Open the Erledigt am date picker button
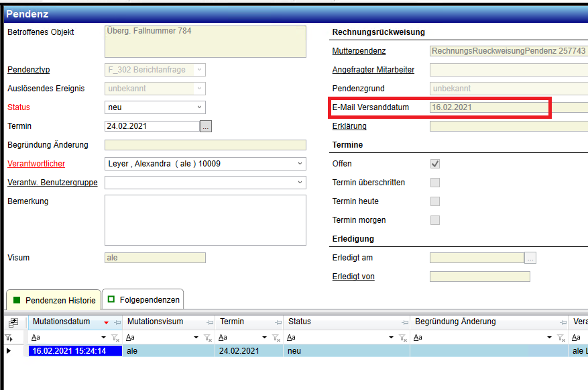The height and width of the screenshot is (390, 588). [x=530, y=258]
